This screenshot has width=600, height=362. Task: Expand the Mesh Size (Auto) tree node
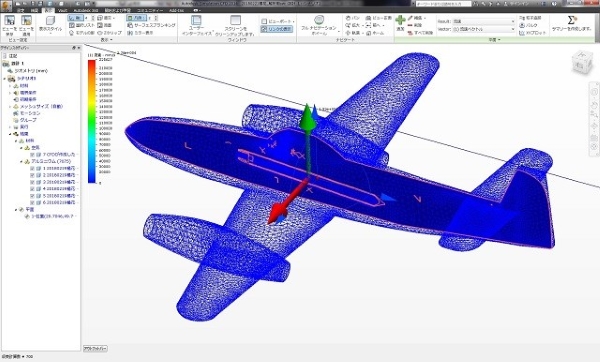[10, 106]
